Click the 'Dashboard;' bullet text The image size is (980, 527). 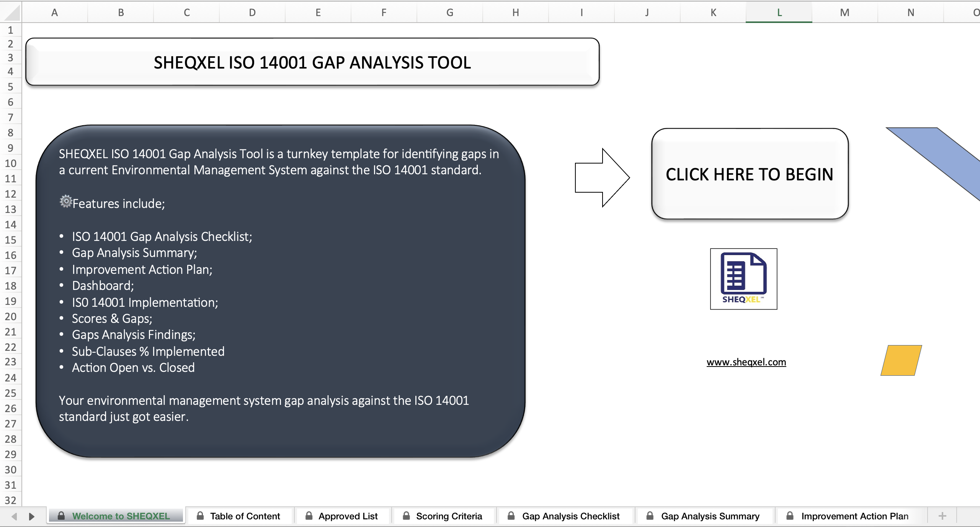point(103,286)
